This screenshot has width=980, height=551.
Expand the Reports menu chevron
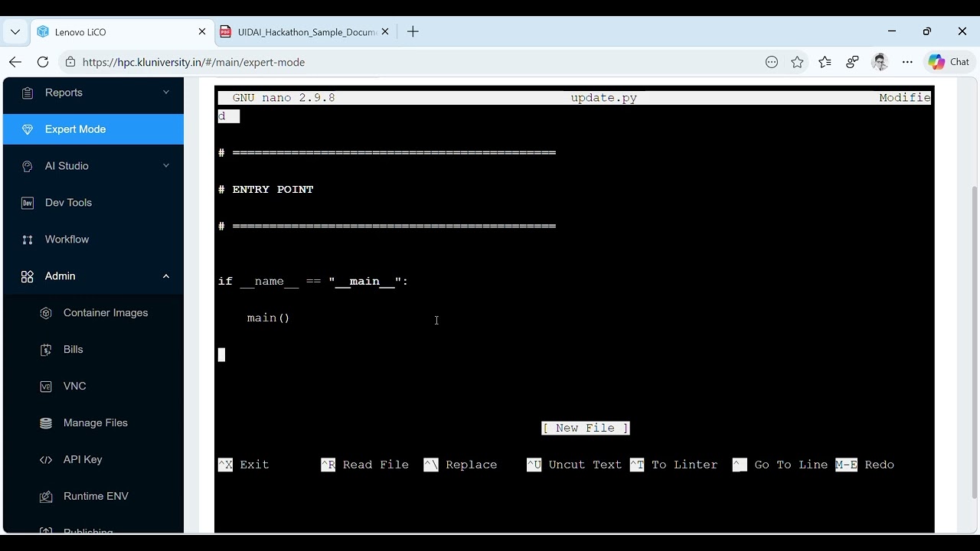(x=166, y=93)
